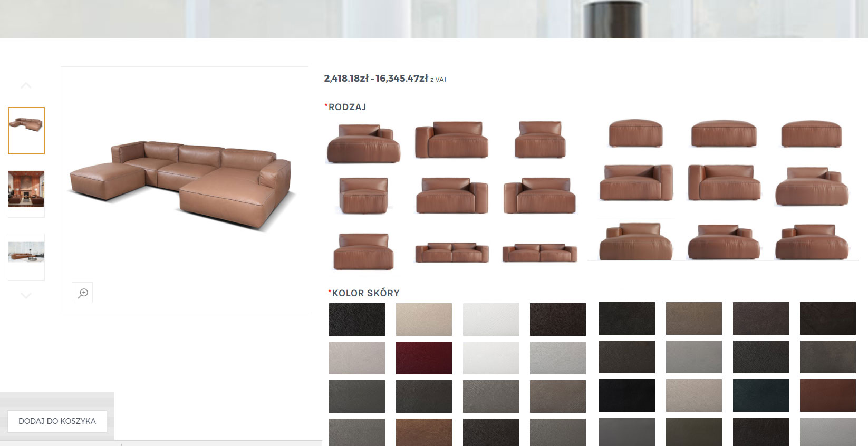Select the burgundy red leather swatch
Viewport: 868px width, 446px height.
pyautogui.click(x=424, y=358)
